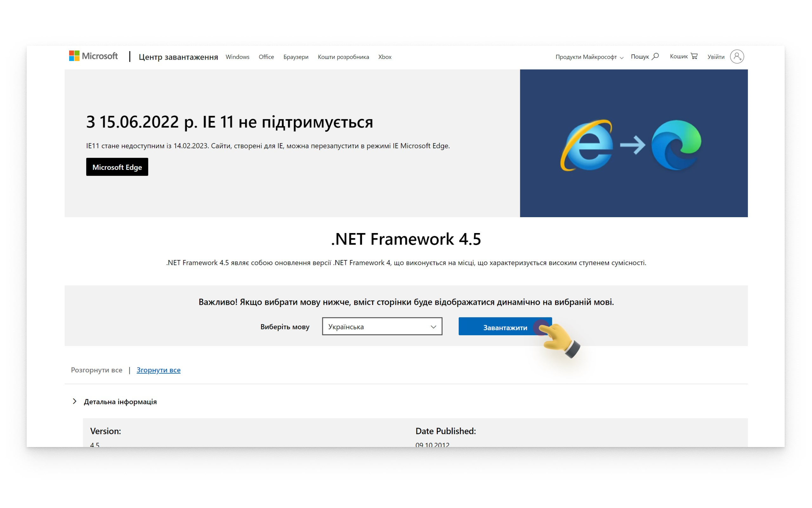Click the Завантажити download button
The width and height of the screenshot is (812, 508).
[505, 327]
